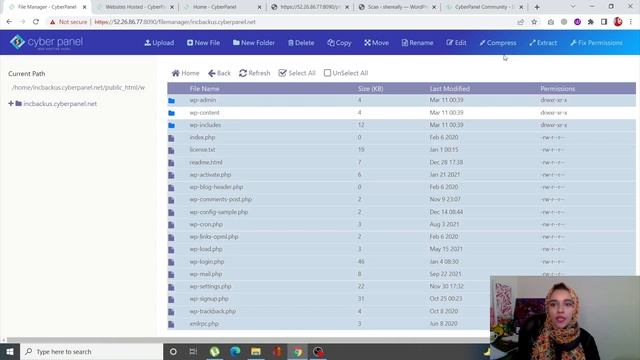Select wp-trackback.php file name

click(x=213, y=311)
